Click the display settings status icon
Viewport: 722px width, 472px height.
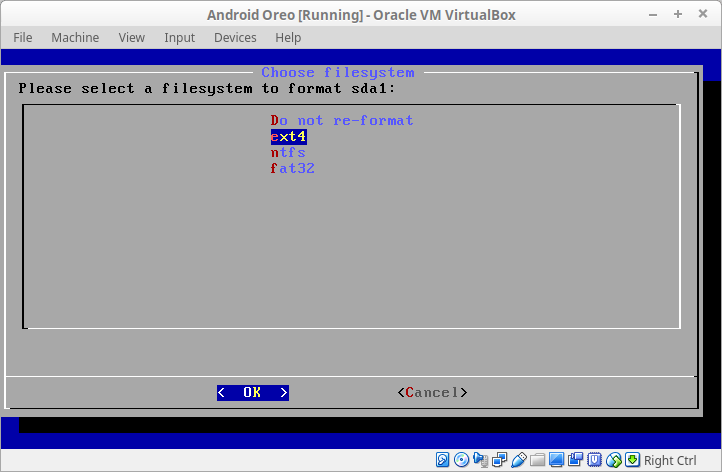click(x=556, y=460)
